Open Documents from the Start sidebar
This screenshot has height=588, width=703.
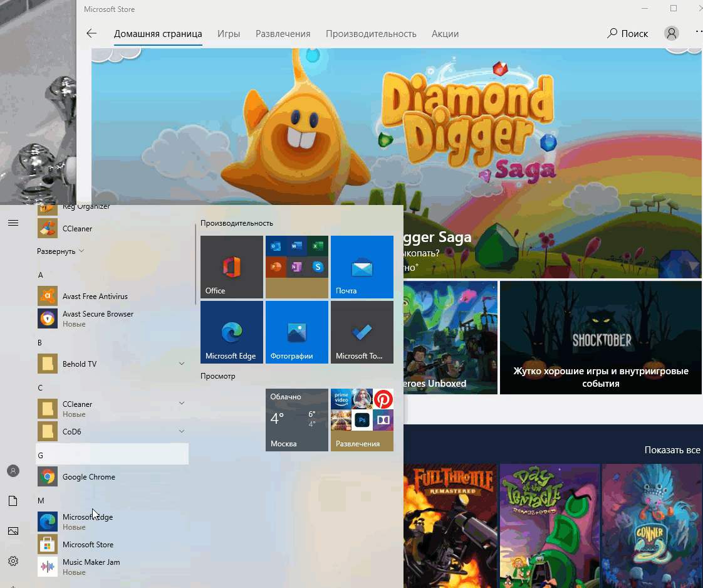13,501
